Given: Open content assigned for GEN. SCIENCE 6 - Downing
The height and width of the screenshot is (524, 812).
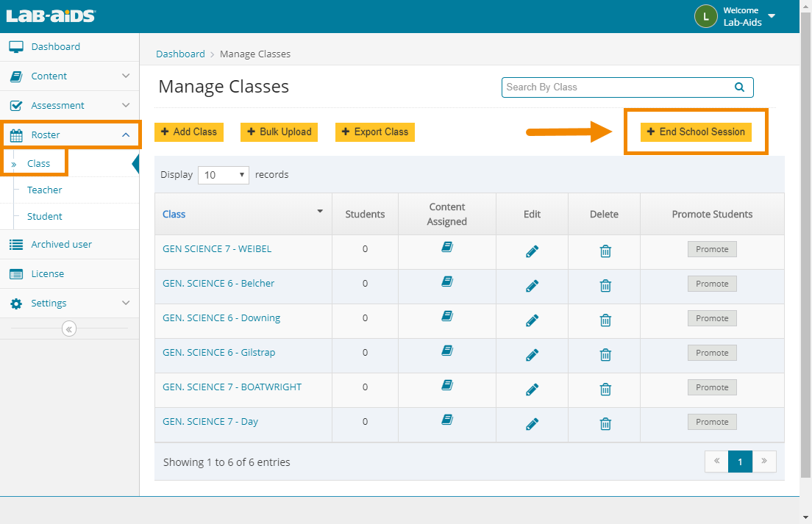Looking at the screenshot, I should (x=446, y=316).
